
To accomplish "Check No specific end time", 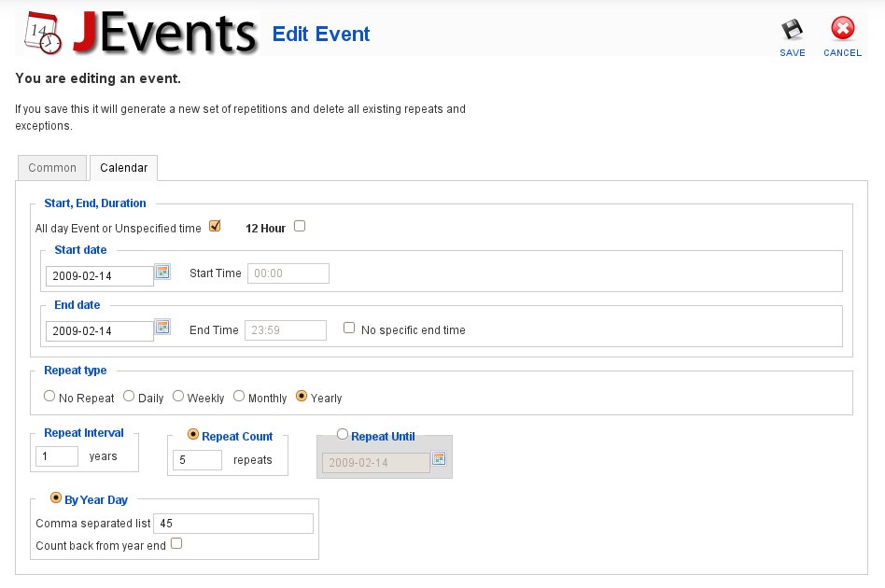I will [x=349, y=328].
